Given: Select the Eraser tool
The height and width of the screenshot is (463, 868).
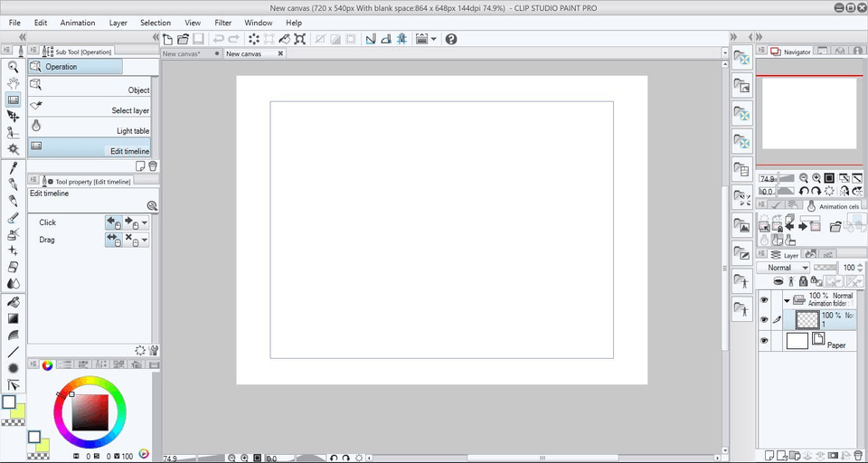Looking at the screenshot, I should (x=14, y=268).
